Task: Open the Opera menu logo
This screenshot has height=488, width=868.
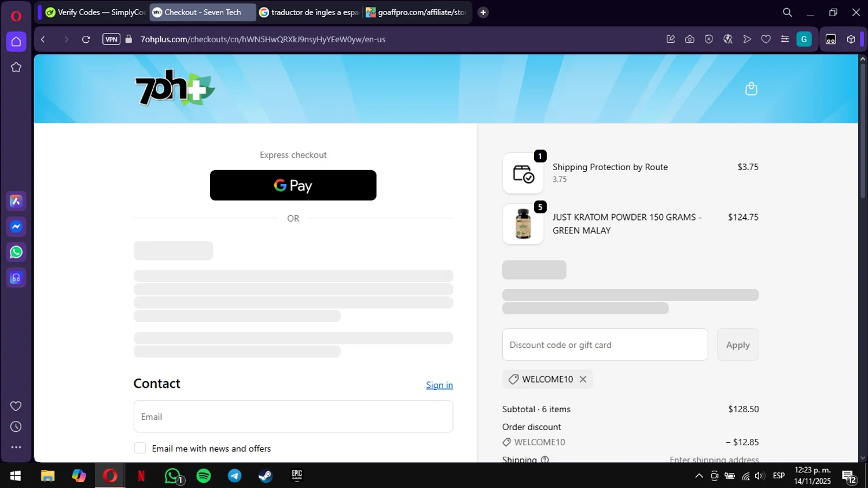Action: pyautogui.click(x=16, y=16)
